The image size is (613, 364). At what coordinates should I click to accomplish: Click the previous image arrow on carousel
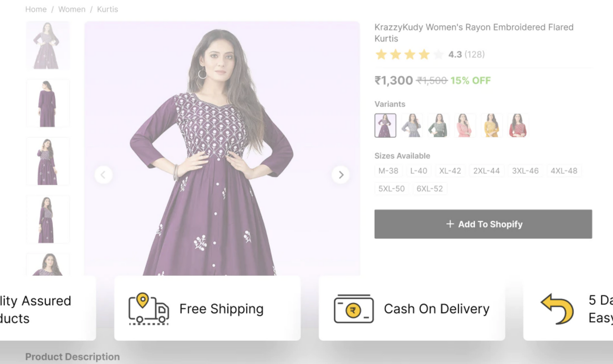[103, 175]
